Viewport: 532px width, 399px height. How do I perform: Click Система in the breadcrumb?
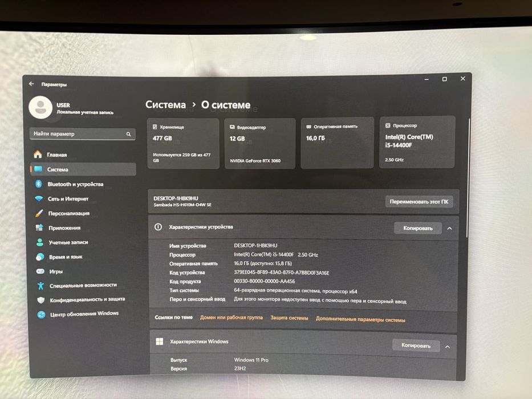click(165, 104)
